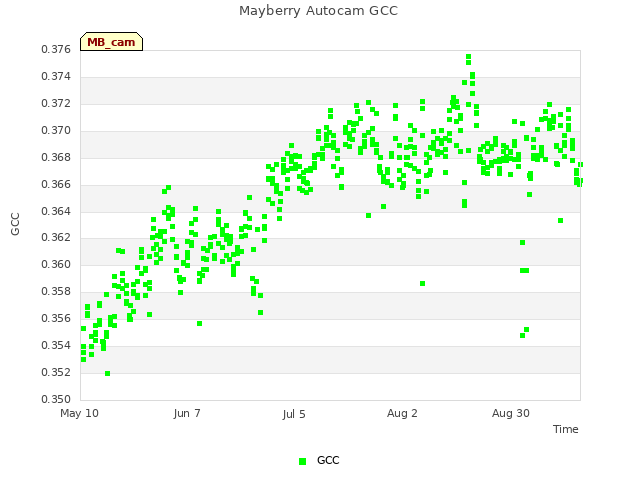Click the Aug 30 x-axis label

point(511,413)
